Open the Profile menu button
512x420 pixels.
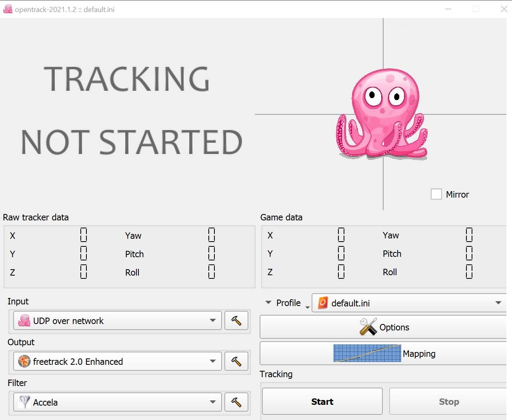click(286, 303)
